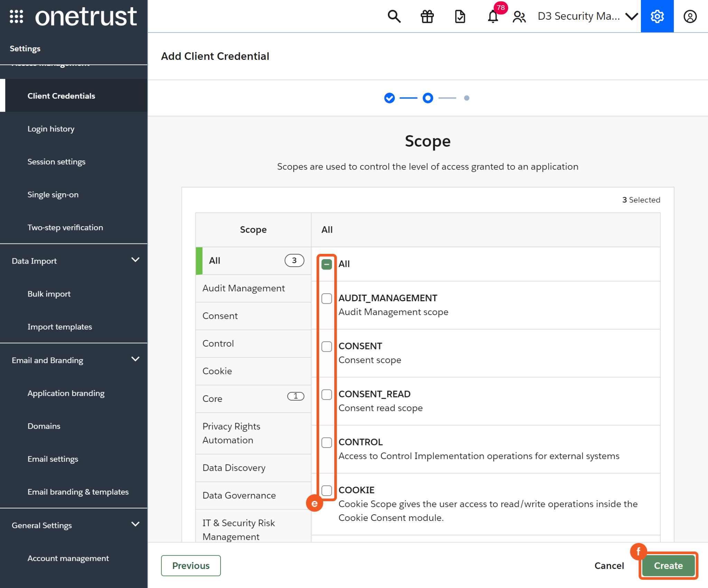708x588 pixels.
Task: Click the completed first step indicator
Action: click(389, 98)
